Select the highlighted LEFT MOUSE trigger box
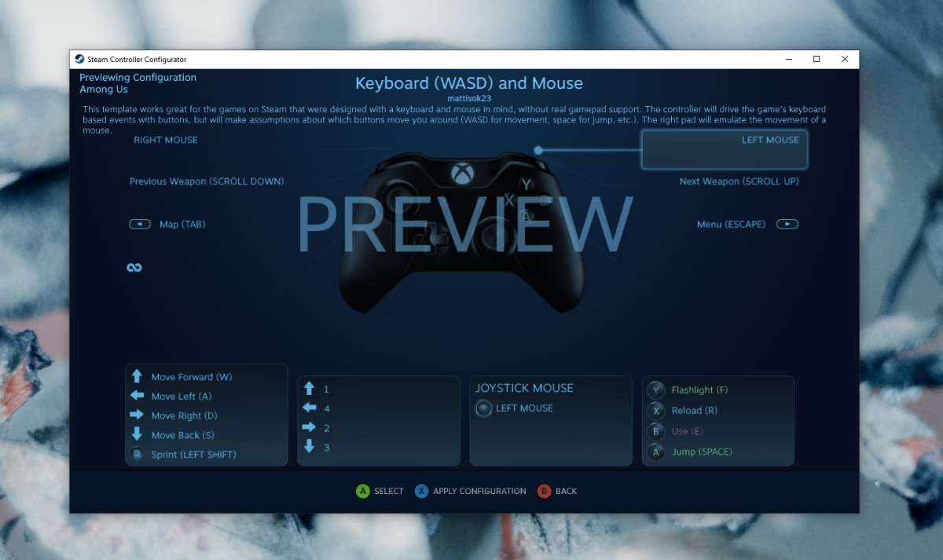The height and width of the screenshot is (560, 943). click(x=725, y=149)
